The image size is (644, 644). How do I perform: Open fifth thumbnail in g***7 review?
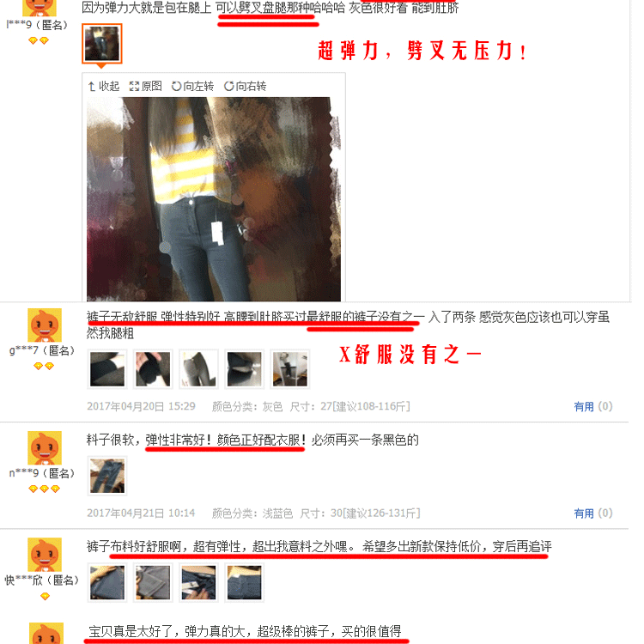[x=290, y=369]
